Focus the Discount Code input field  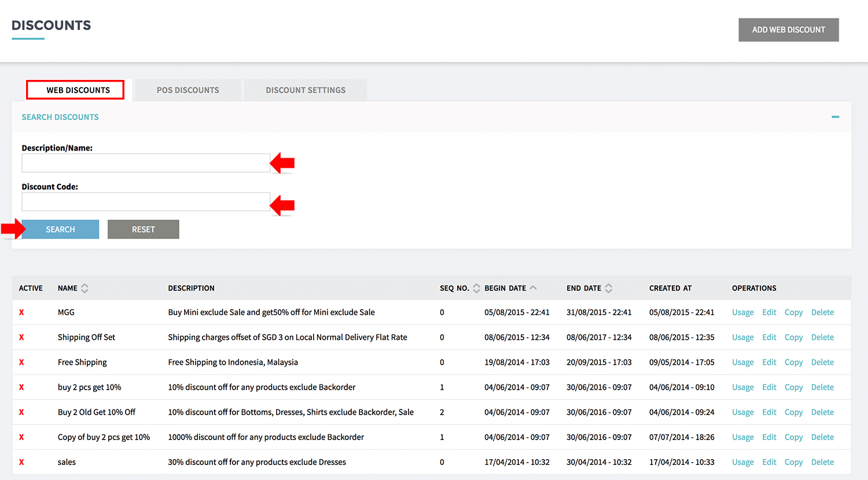click(x=146, y=201)
